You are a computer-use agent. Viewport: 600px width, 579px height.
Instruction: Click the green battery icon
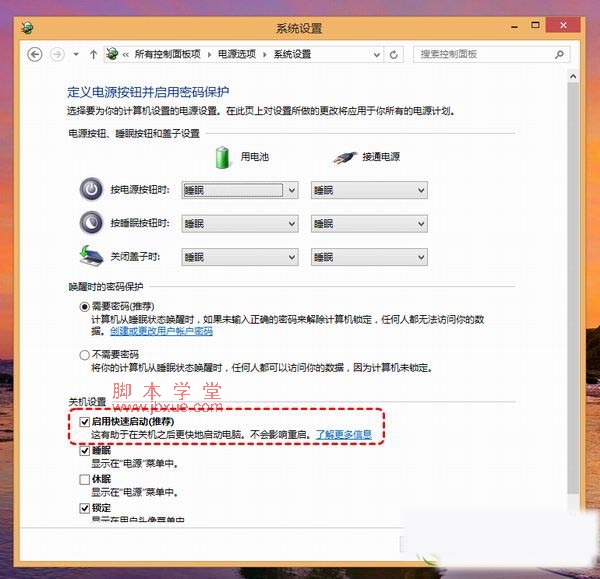222,157
